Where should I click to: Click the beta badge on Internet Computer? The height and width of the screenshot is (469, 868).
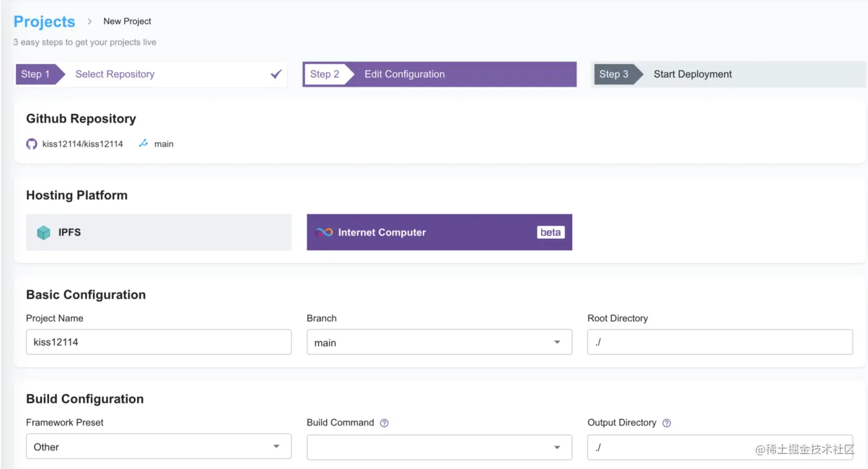coord(551,233)
